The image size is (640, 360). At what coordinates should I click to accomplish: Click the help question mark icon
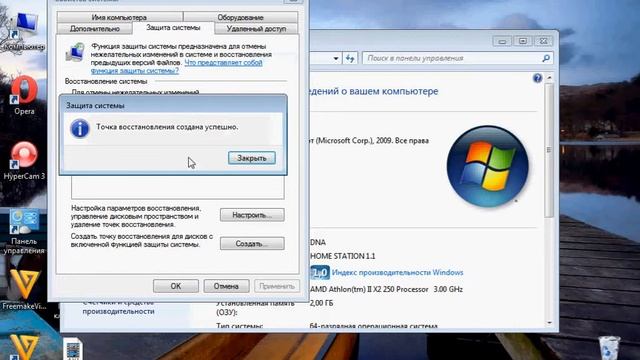pyautogui.click(x=538, y=78)
